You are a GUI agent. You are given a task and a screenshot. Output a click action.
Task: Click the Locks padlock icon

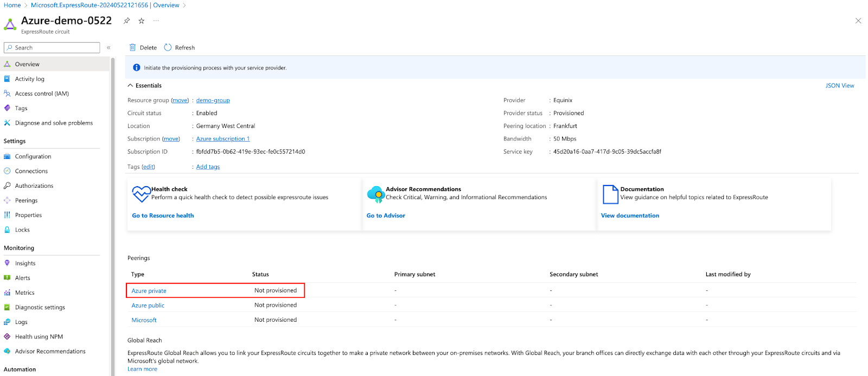(7, 230)
